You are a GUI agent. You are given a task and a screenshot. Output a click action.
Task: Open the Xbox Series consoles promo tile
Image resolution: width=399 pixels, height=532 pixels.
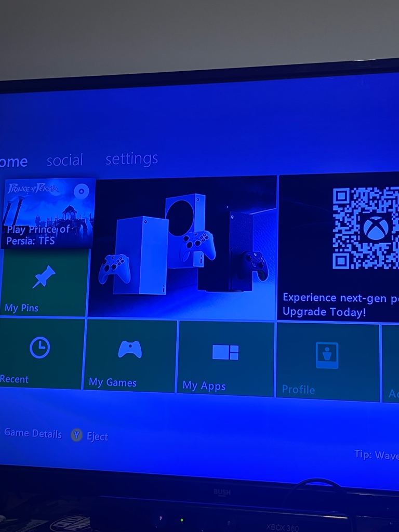click(x=182, y=248)
